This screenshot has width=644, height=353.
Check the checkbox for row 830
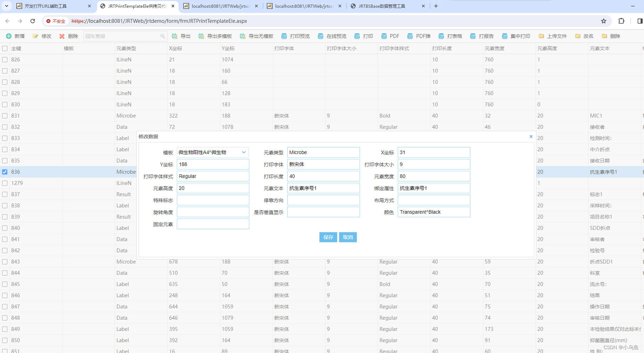pyautogui.click(x=5, y=105)
